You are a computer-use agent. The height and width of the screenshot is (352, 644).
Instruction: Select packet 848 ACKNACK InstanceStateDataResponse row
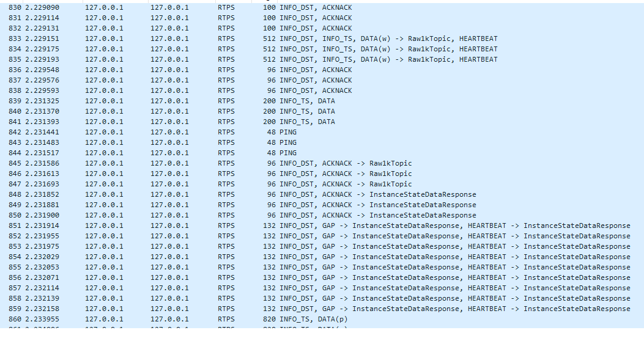(x=322, y=194)
